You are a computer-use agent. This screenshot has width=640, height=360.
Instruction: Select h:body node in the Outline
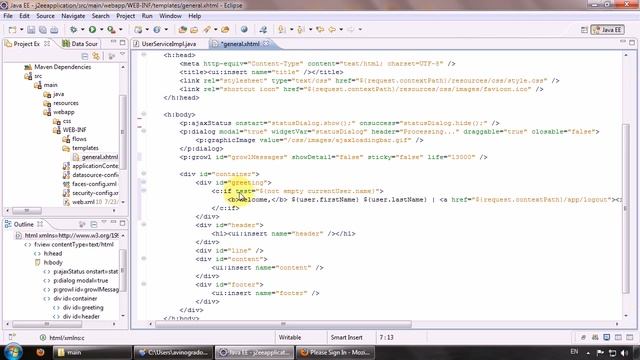pos(53,262)
